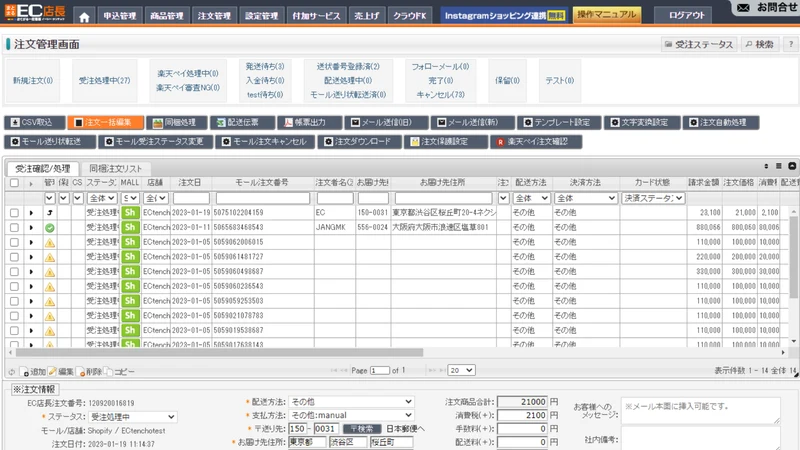Click the green check icon of order 5065683468543
This screenshot has height=450, width=800.
coord(49,228)
